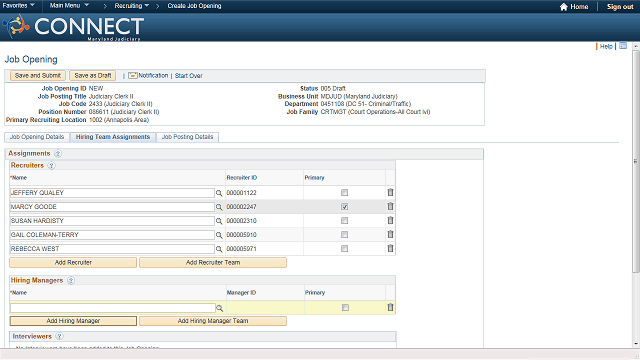Screen dimensions: 640x360
Task: Uncheck Primary for MARCY GOODE
Action: [344, 207]
